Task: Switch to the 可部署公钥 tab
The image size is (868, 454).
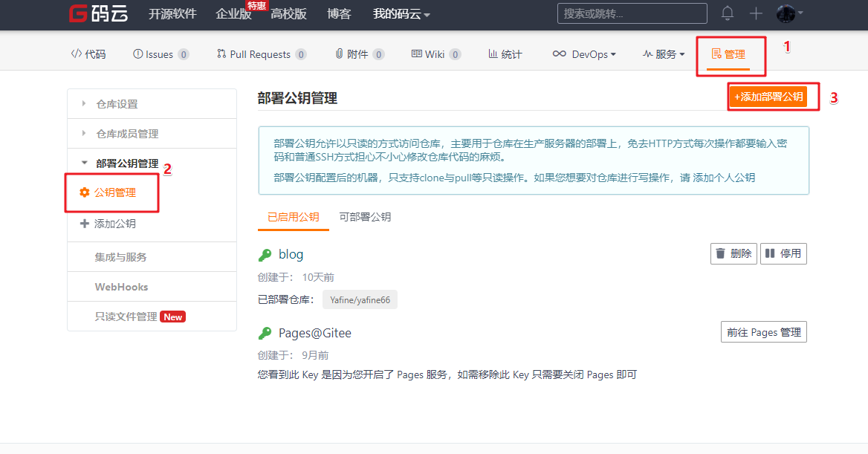Action: point(365,217)
